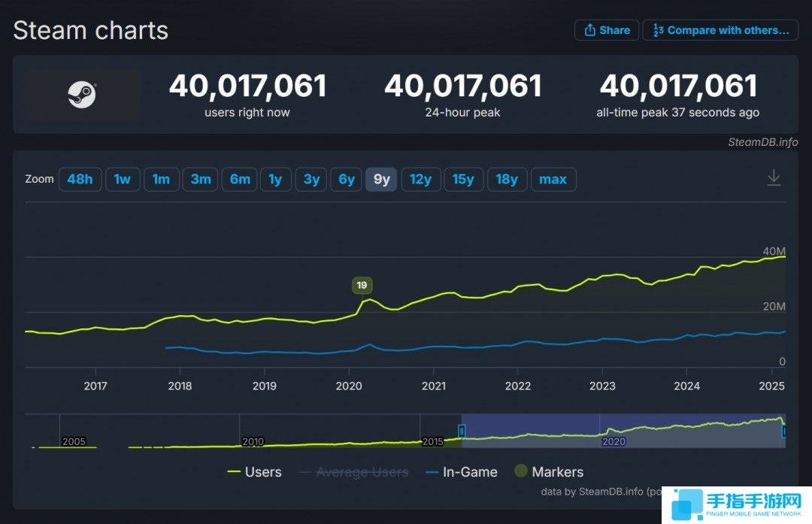Select the 1y zoom option
The width and height of the screenshot is (812, 524).
tap(275, 179)
